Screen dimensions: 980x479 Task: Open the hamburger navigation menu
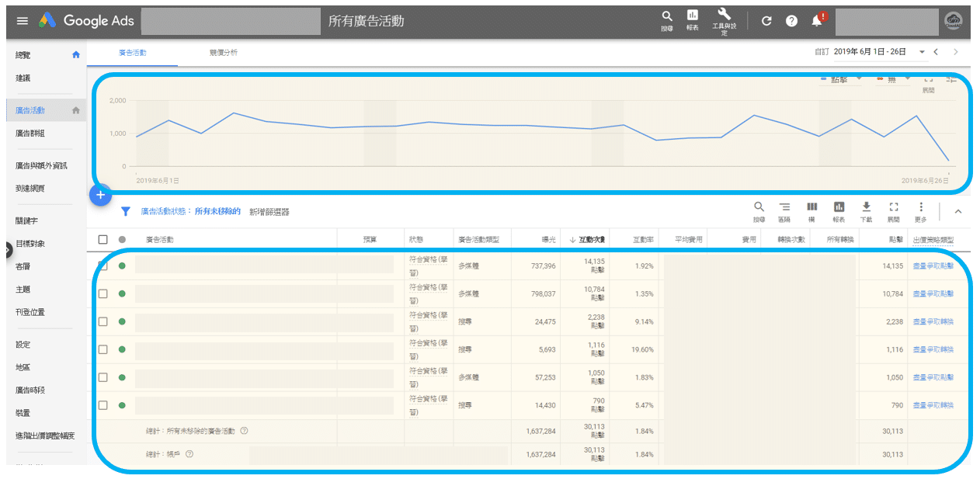click(22, 20)
